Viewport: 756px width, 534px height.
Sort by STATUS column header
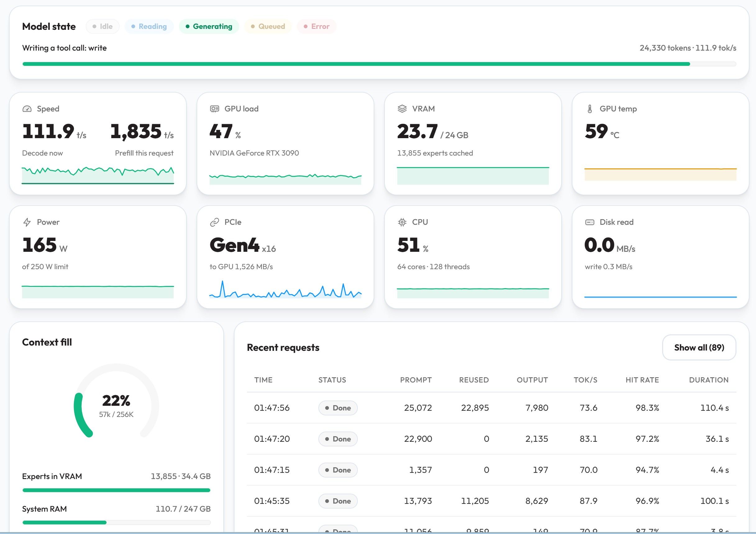pos(332,380)
